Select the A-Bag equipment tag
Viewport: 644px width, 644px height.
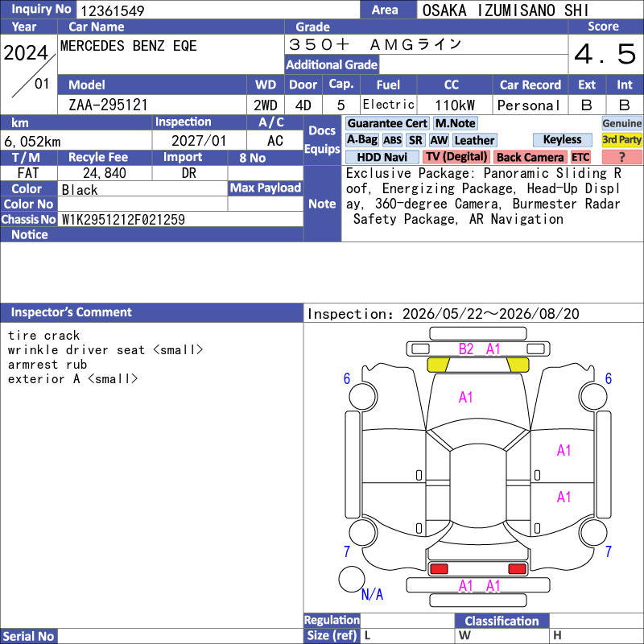361,140
